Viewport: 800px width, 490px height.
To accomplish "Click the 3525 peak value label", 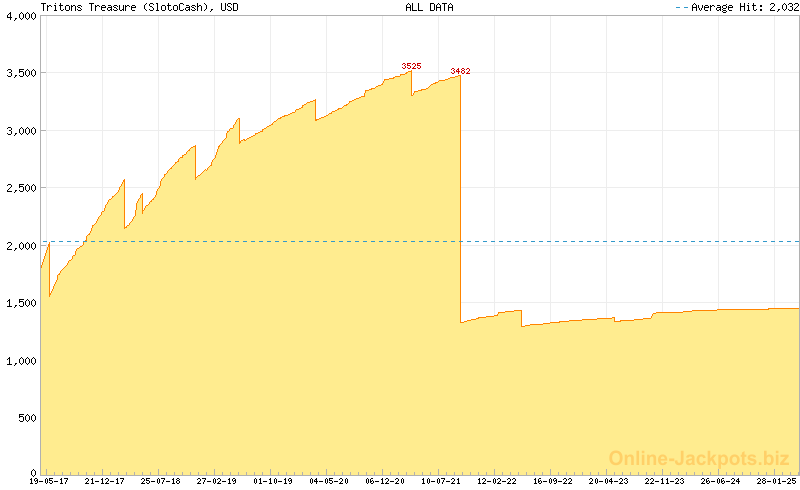I will 411,66.
